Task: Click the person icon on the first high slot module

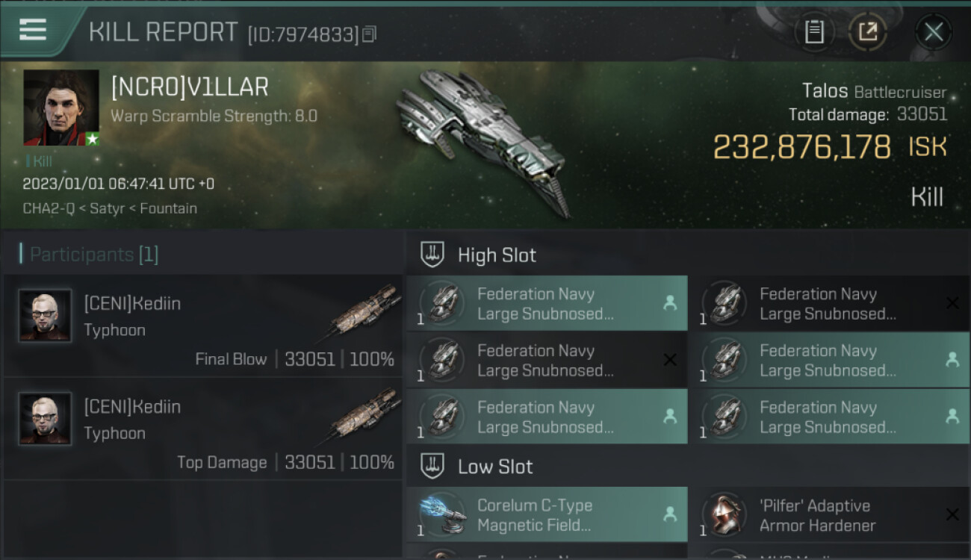Action: (x=670, y=302)
